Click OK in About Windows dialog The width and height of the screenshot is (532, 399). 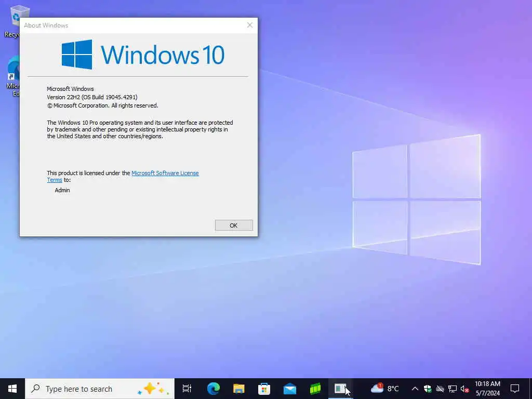(234, 225)
